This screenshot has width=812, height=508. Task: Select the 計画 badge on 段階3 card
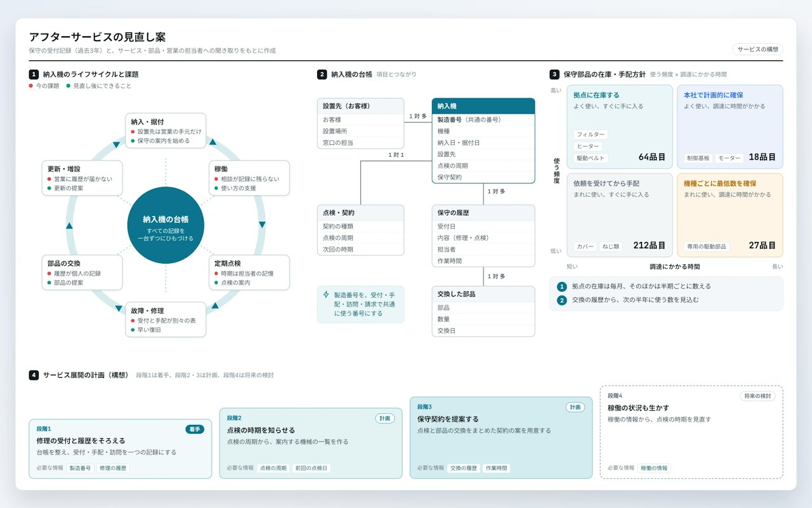click(575, 407)
